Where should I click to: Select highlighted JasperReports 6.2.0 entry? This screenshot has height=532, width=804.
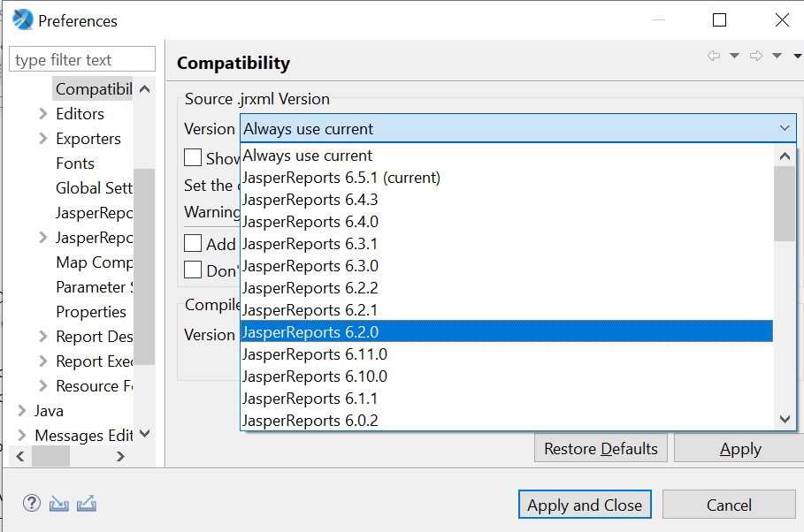coord(507,331)
